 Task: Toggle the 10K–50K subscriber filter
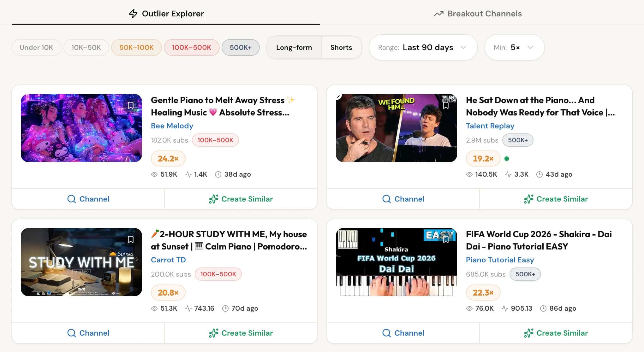[86, 47]
